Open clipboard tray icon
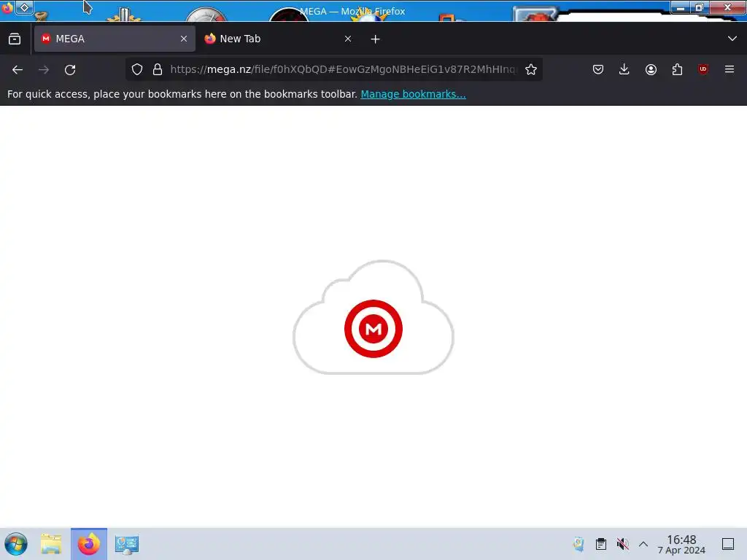 [x=601, y=544]
